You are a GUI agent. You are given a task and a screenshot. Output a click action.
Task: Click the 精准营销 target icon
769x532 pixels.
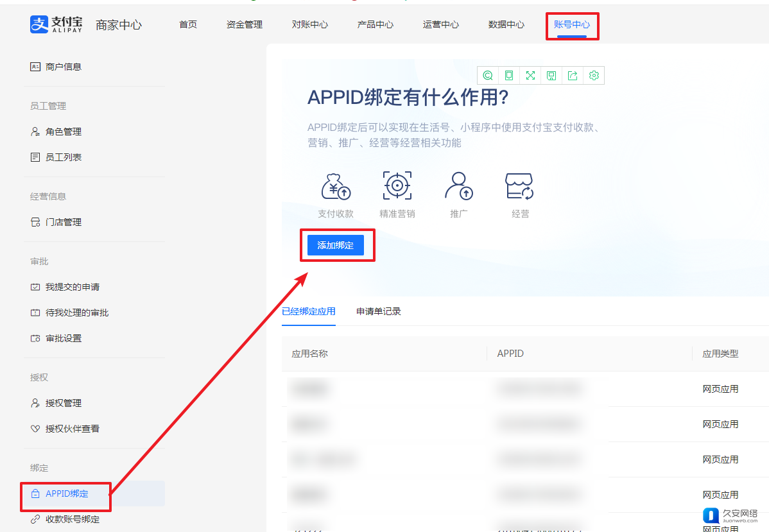(397, 186)
